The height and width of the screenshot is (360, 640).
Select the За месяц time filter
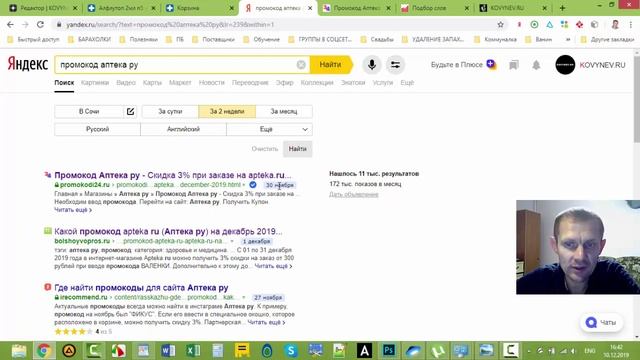[284, 111]
